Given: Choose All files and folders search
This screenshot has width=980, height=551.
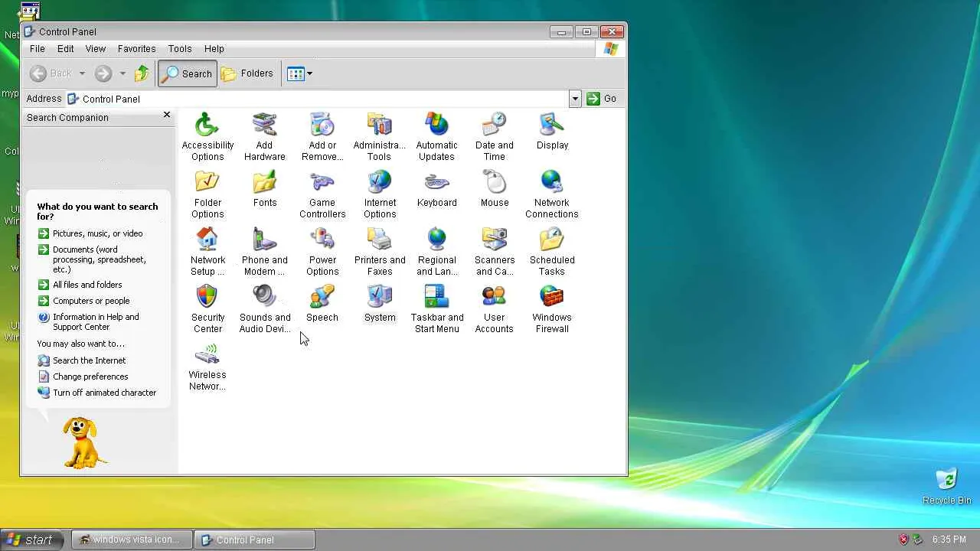Looking at the screenshot, I should click(80, 285).
